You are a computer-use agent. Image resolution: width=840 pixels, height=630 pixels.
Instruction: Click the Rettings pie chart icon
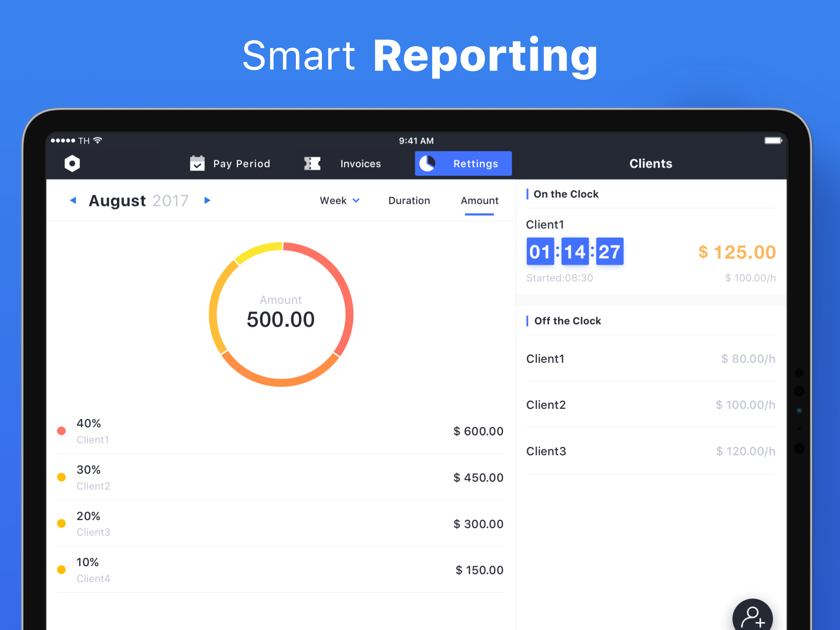427,164
